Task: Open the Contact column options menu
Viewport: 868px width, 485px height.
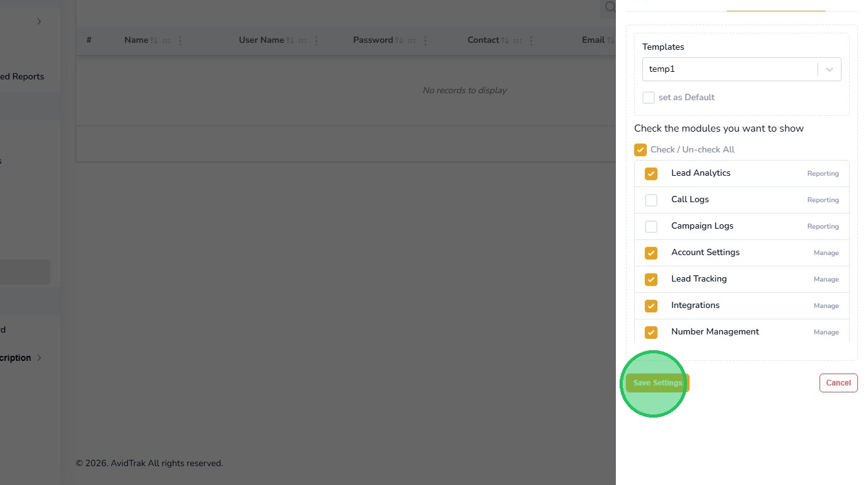Action: (x=531, y=40)
